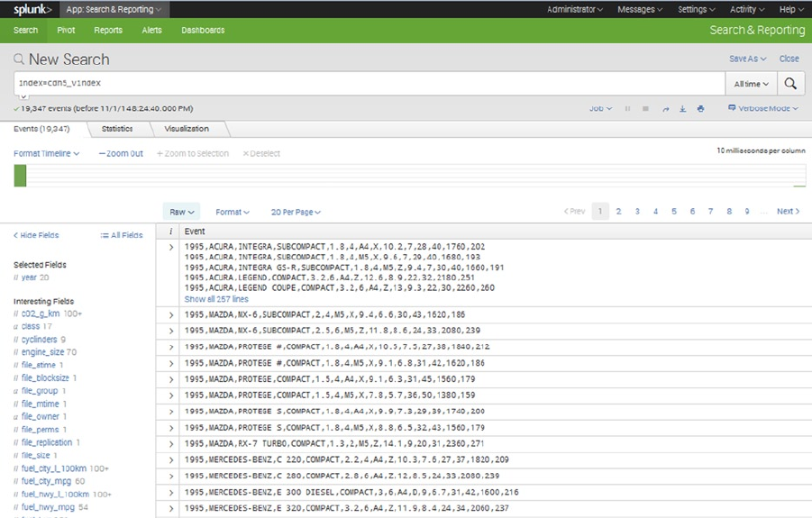
Task: Open engine_size field details
Action: [42, 352]
